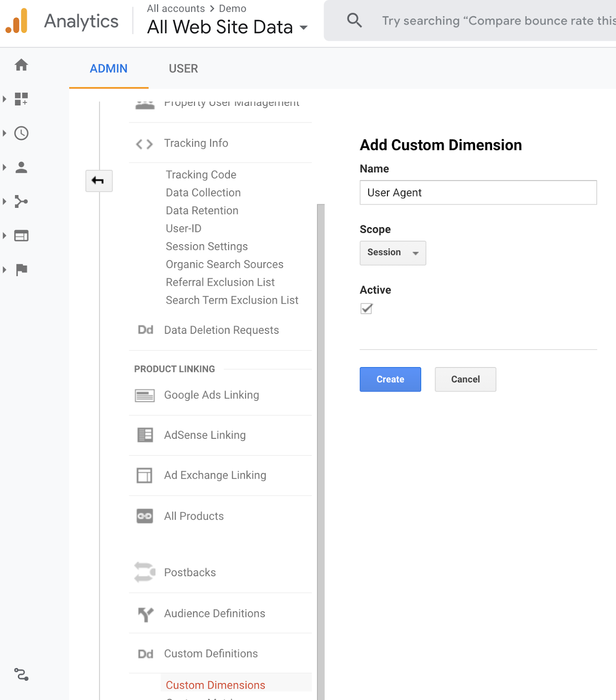Screen dimensions: 616x700
Task: Expand the Acquisition sidebar section arrow
Action: (4, 201)
